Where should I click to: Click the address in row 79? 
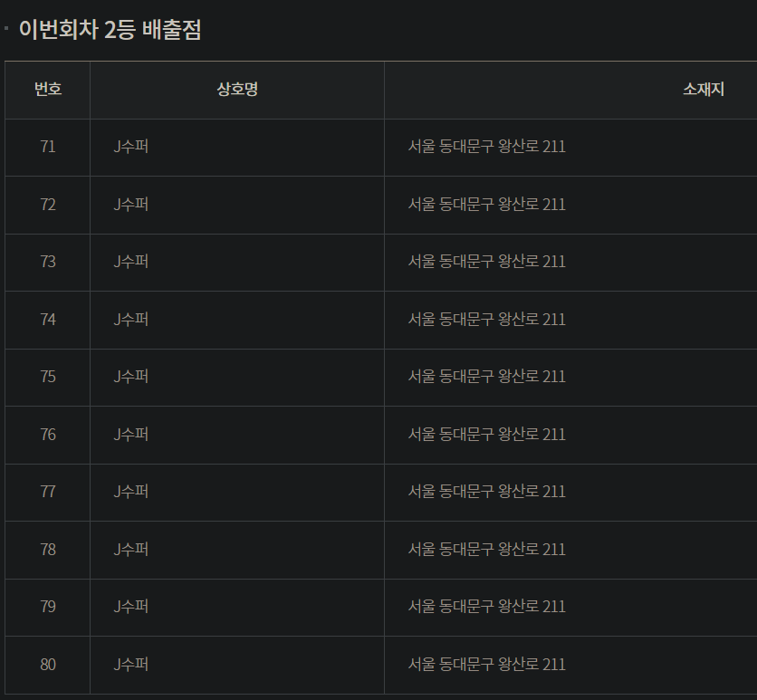[486, 607]
